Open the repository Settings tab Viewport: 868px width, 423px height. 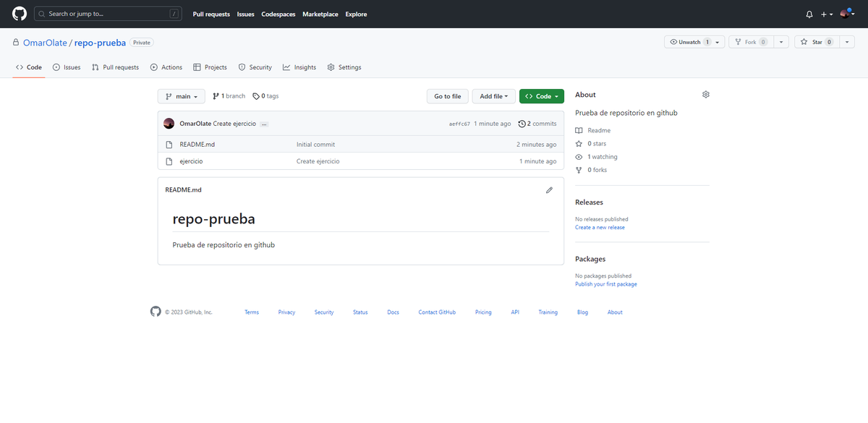click(x=344, y=67)
